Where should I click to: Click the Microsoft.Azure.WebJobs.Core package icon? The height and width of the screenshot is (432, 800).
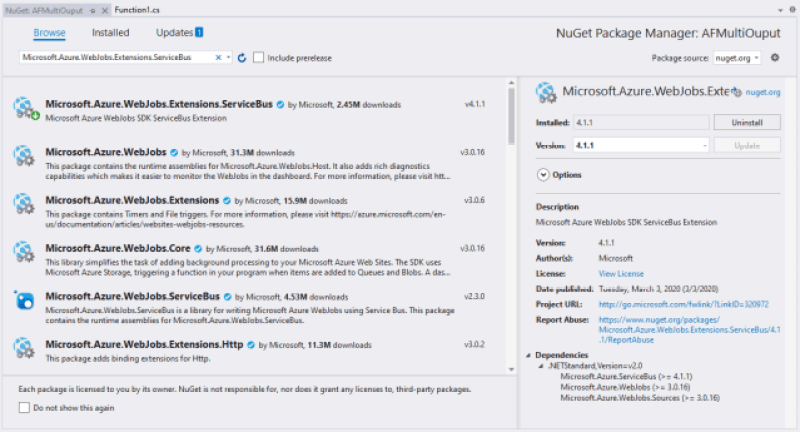coord(24,252)
